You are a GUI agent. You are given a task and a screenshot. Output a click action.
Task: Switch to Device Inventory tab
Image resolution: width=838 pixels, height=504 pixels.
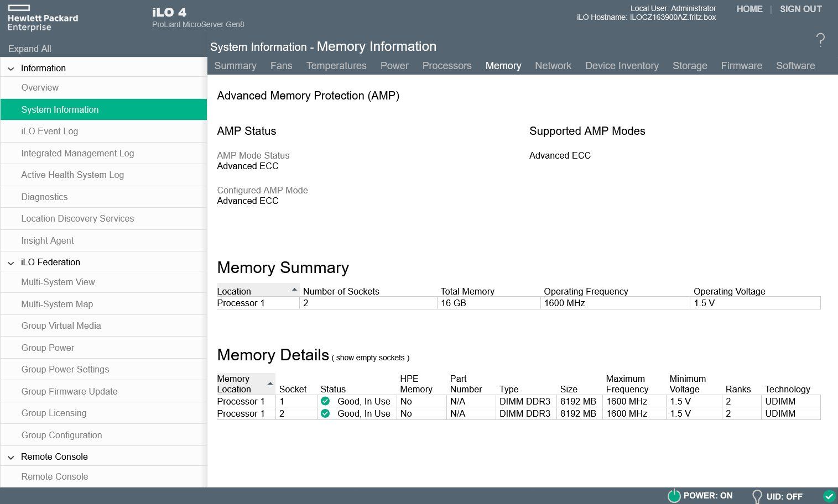(x=622, y=66)
